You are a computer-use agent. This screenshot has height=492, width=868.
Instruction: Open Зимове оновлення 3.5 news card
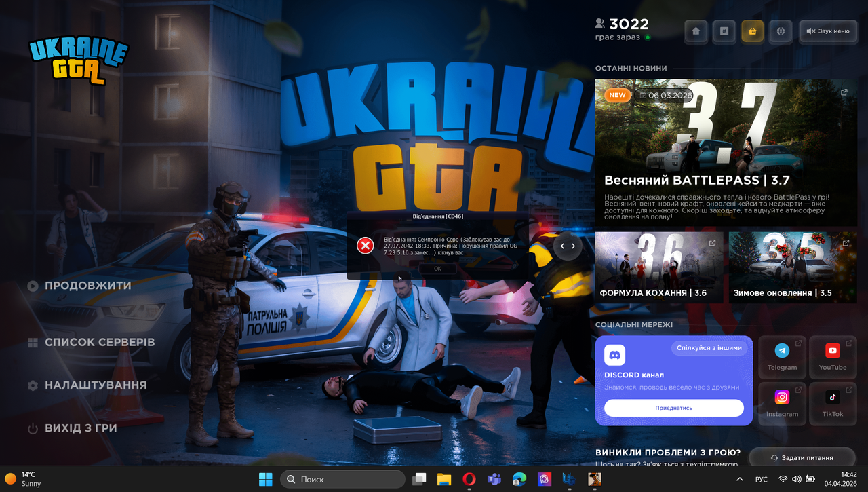point(793,267)
